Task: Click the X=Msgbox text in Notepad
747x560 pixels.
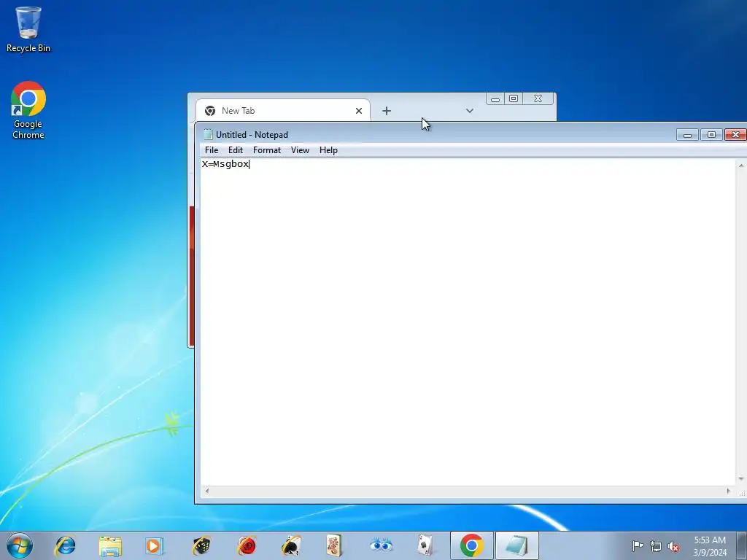Action: 225,164
